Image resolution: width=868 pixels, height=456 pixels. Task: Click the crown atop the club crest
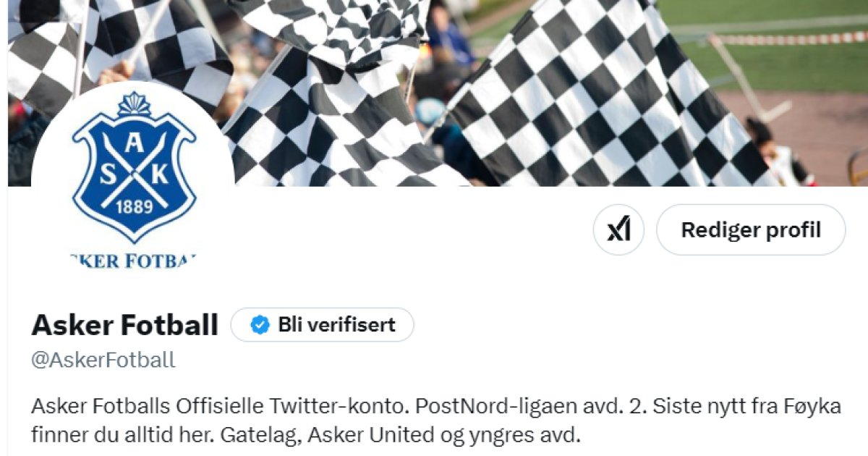click(134, 106)
